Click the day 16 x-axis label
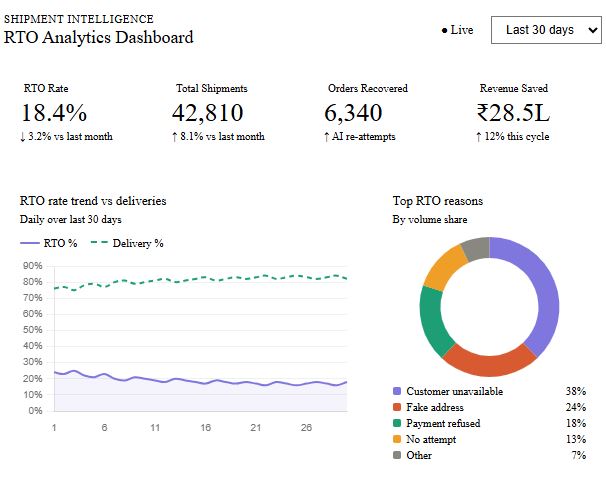606x496 pixels. tap(206, 428)
